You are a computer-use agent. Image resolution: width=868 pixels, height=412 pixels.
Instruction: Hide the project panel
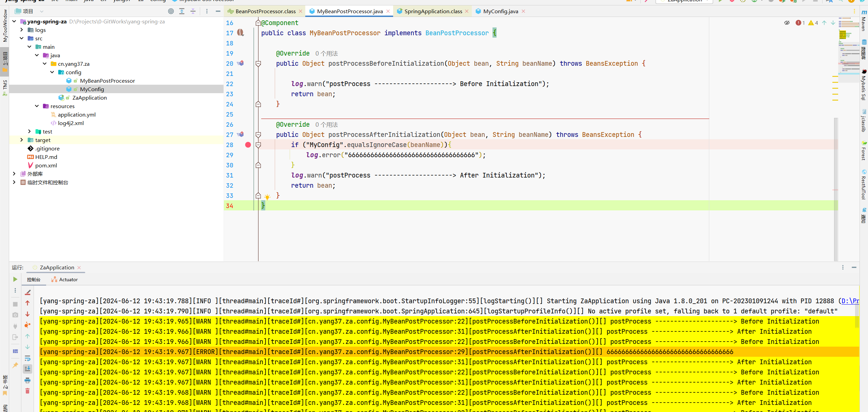(218, 11)
